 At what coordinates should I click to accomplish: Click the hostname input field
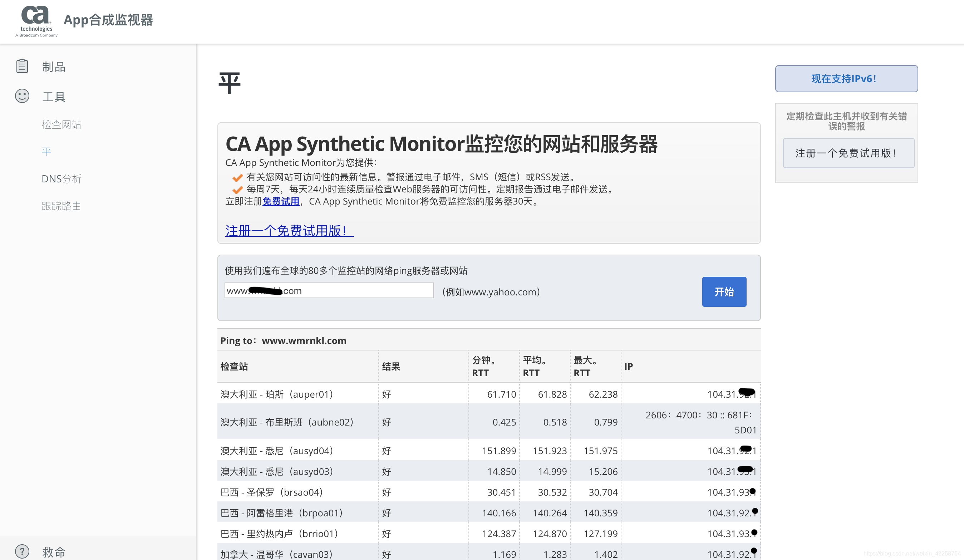point(329,291)
